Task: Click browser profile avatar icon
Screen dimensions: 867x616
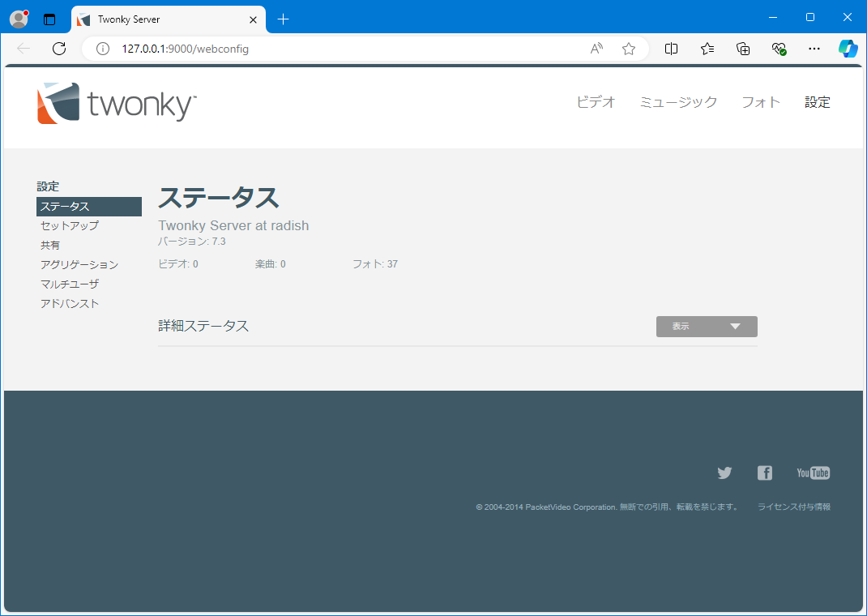Action: 19,19
